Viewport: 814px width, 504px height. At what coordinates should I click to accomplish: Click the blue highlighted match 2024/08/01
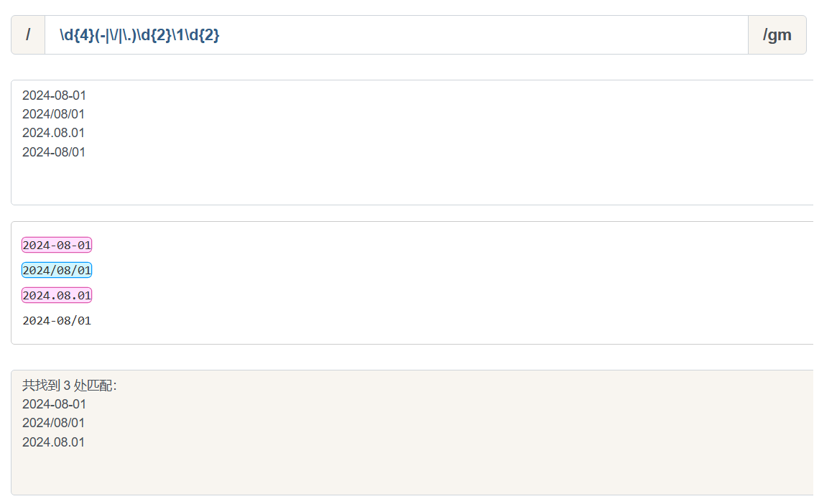pyautogui.click(x=57, y=270)
